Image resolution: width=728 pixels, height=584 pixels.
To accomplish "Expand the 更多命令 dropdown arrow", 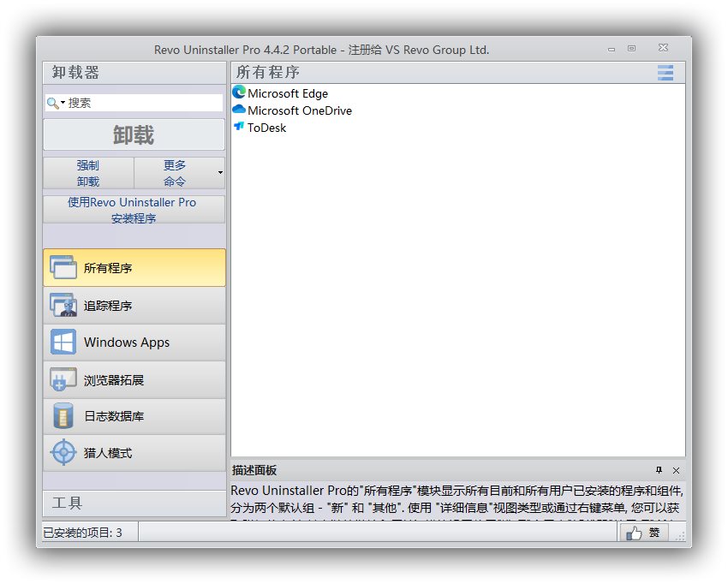I will (220, 173).
